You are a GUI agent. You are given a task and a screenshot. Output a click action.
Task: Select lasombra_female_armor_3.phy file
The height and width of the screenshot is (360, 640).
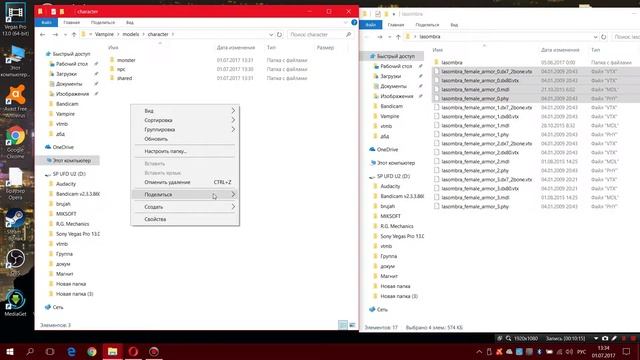(475, 206)
